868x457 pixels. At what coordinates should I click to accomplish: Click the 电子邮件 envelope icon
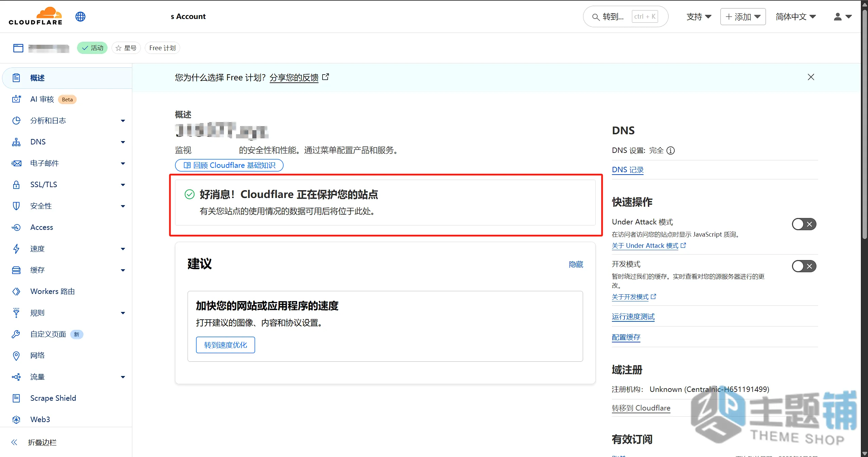point(16,163)
